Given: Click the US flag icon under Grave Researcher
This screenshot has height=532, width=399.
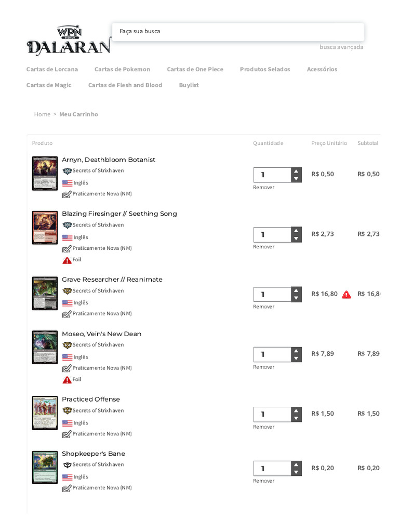Looking at the screenshot, I should point(67,303).
